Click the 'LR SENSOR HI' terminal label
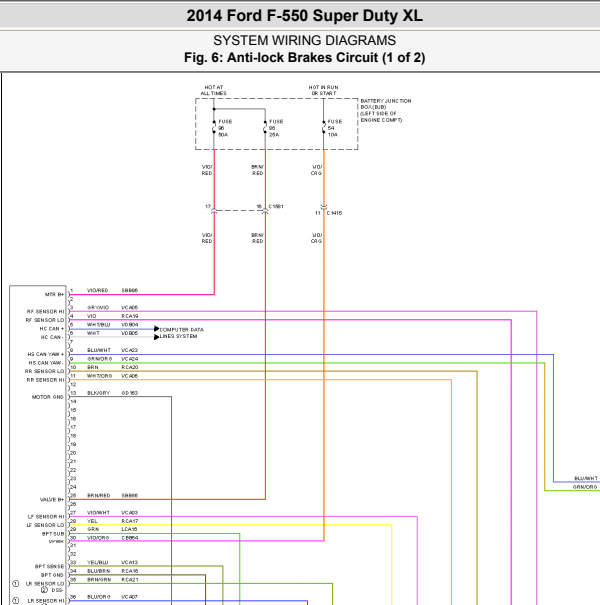The height and width of the screenshot is (605, 600). pyautogui.click(x=46, y=601)
